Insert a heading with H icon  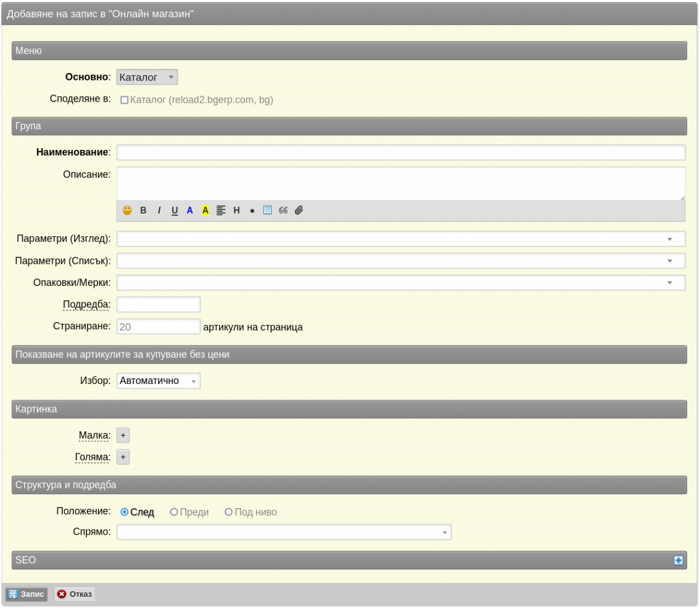click(x=236, y=211)
